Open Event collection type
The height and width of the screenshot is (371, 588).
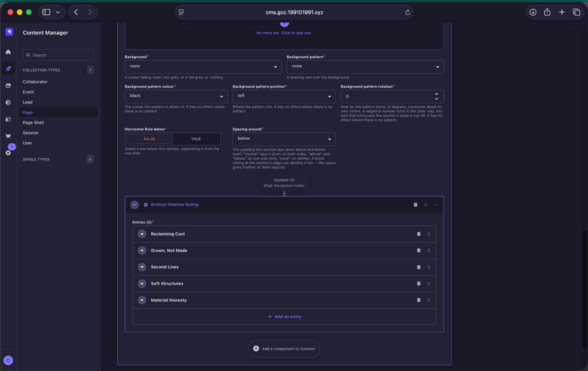[28, 92]
